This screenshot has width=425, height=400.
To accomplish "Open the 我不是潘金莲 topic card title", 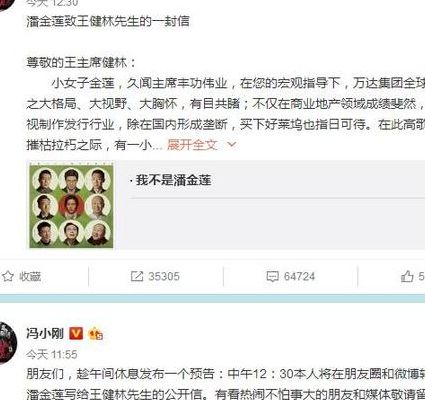I will pyautogui.click(x=170, y=180).
